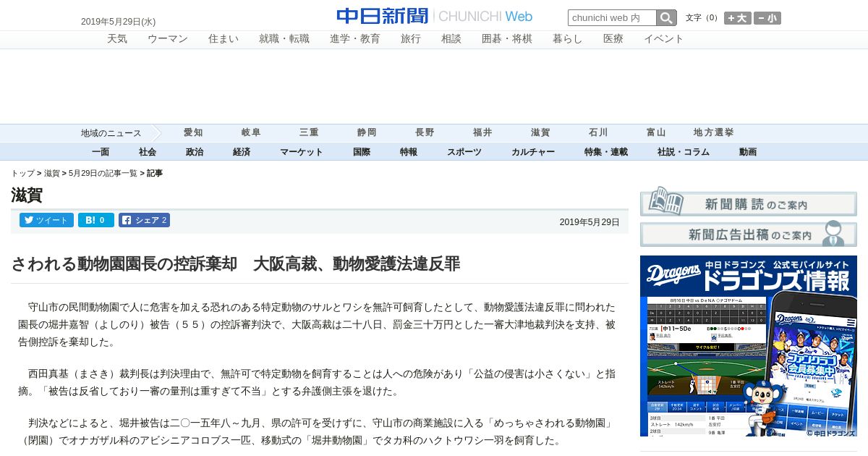Image resolution: width=868 pixels, height=456 pixels.
Task: Go to 特集・連載 section
Action: pos(606,152)
